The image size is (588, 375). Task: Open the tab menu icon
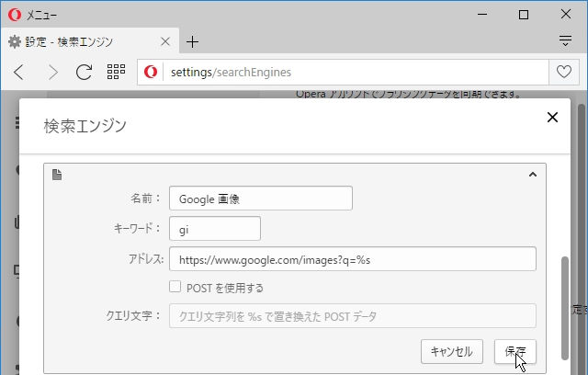click(565, 40)
